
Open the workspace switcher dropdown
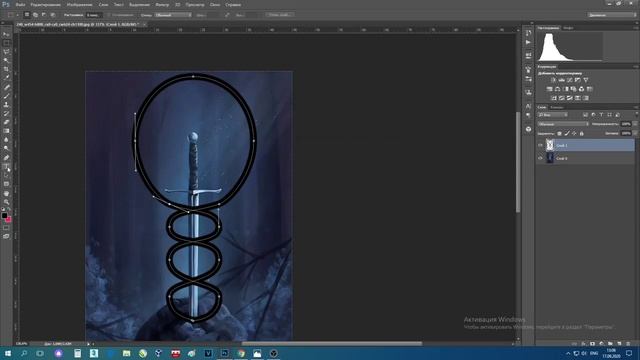point(612,15)
